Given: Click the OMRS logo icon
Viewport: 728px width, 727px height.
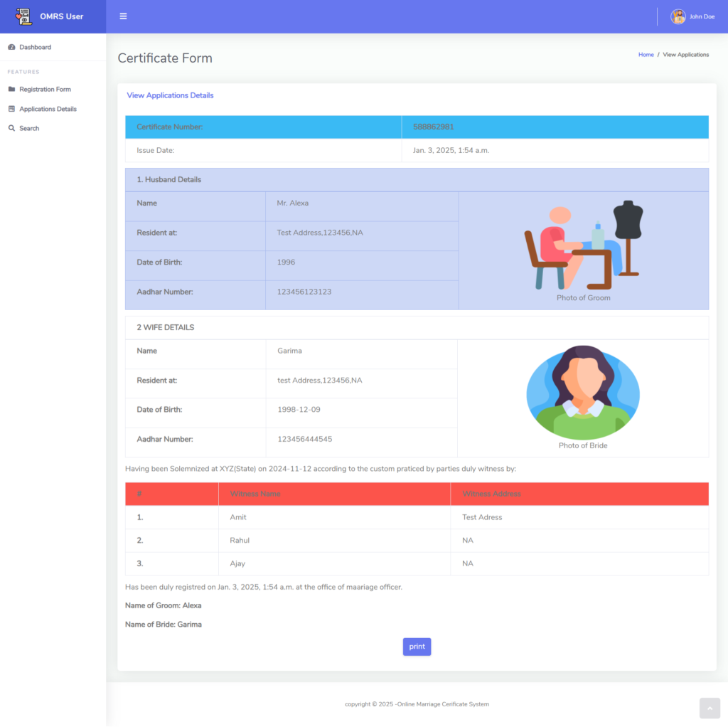Looking at the screenshot, I should point(23,16).
